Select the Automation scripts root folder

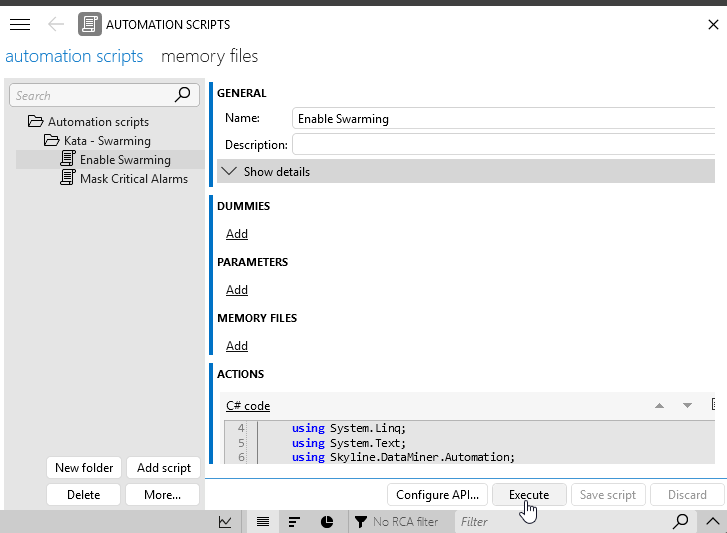coord(98,122)
